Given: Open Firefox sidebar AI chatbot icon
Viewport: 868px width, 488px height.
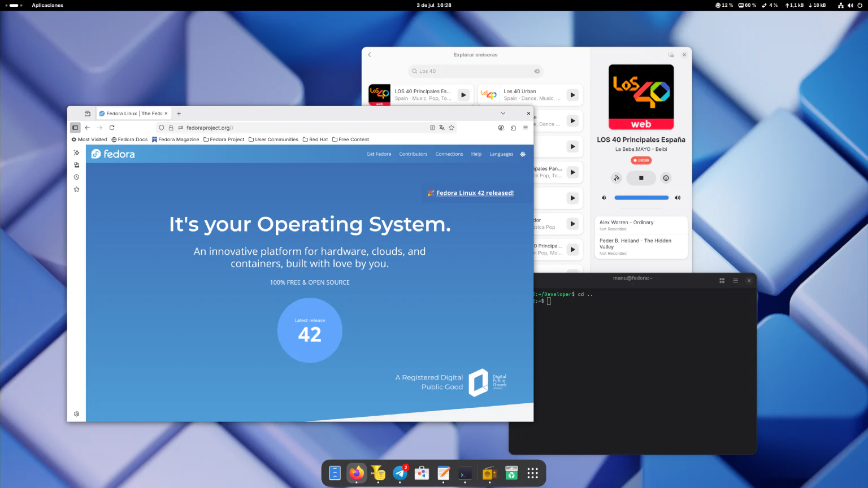Looking at the screenshot, I should 76,152.
